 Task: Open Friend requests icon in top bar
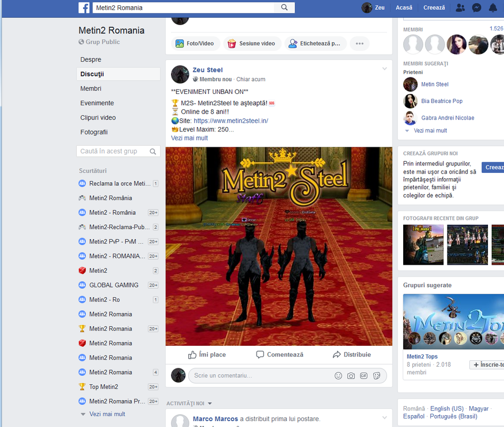click(460, 7)
